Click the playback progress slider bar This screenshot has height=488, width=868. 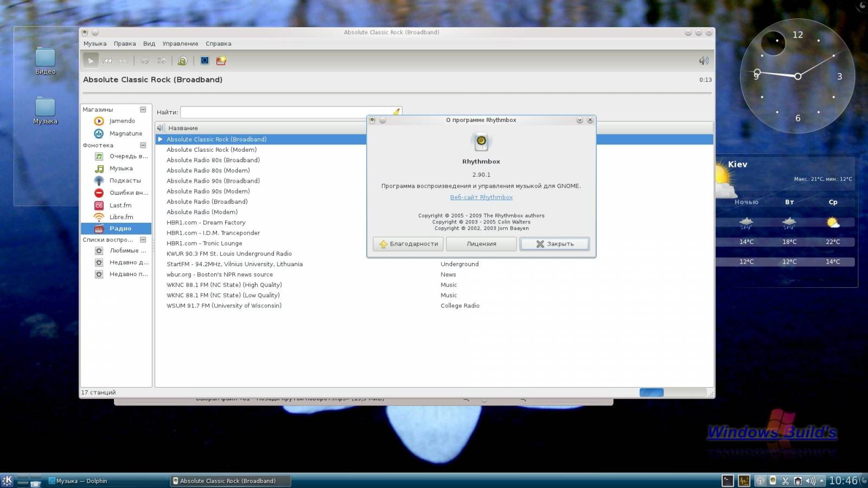click(x=397, y=93)
